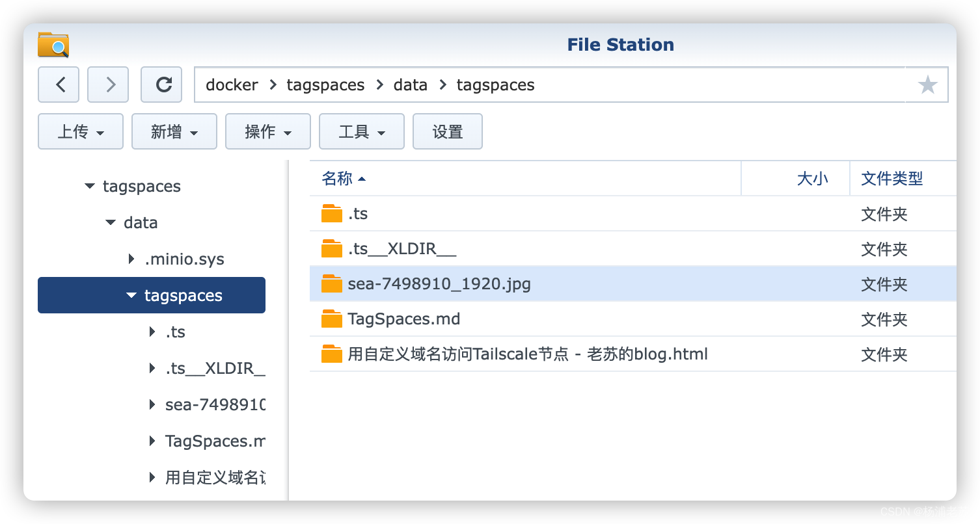The height and width of the screenshot is (524, 980).
Task: Click the .ts folder icon in file list
Action: [x=332, y=213]
